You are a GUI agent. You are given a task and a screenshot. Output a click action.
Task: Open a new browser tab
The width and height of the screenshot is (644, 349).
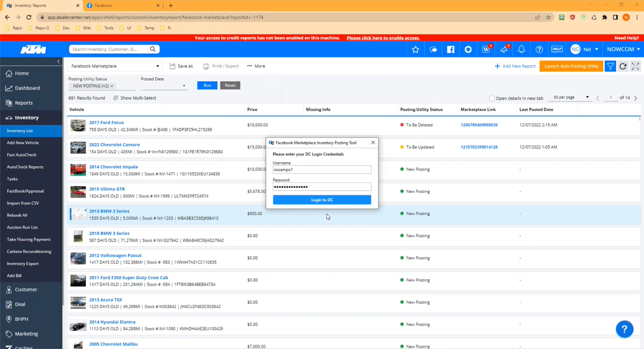(x=171, y=5)
